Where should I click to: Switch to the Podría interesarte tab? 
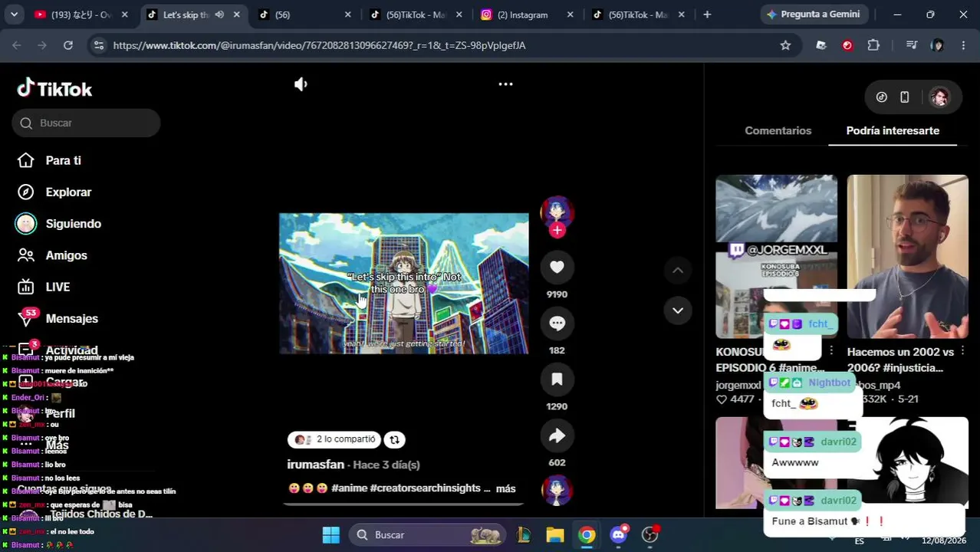coord(893,130)
